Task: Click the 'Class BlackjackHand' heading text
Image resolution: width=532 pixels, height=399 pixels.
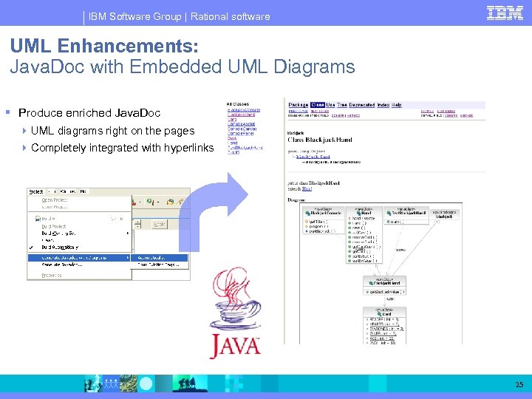Action: coord(320,140)
